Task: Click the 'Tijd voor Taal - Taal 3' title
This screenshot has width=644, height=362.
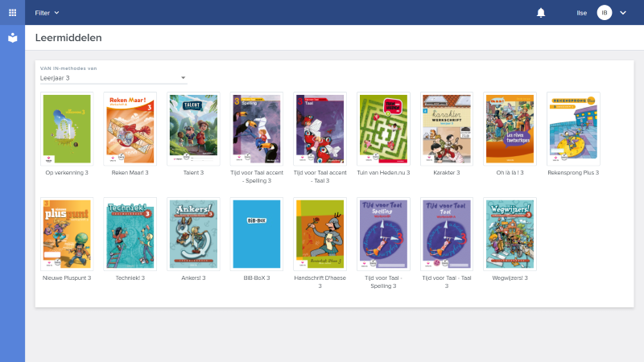Action: click(x=447, y=282)
